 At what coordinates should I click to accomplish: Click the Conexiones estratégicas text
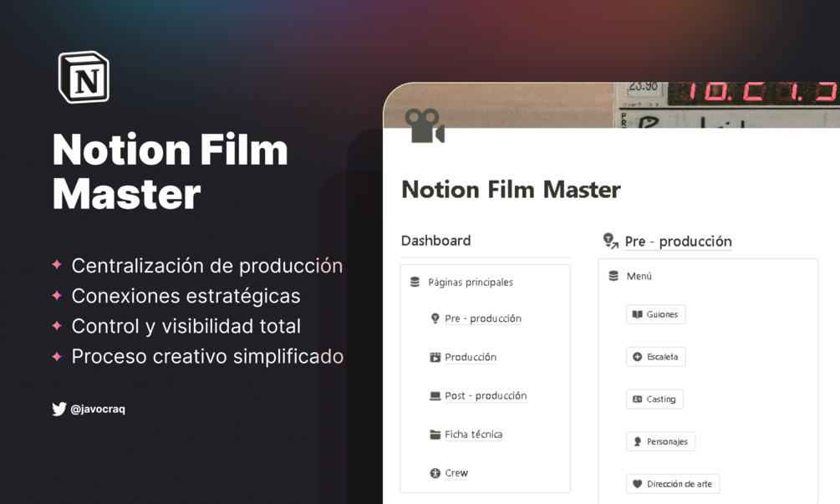[x=186, y=296]
